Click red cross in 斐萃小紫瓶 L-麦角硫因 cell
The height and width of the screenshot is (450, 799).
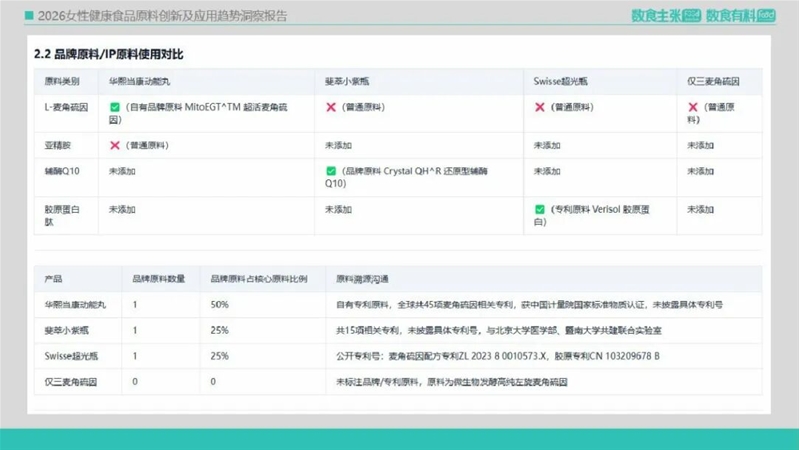coord(331,107)
